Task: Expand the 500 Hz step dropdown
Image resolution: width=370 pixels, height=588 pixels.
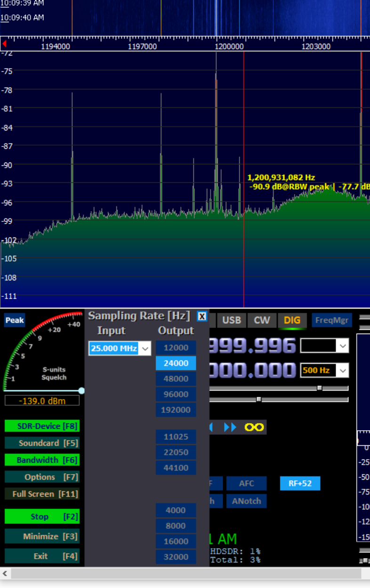Action: tap(343, 370)
